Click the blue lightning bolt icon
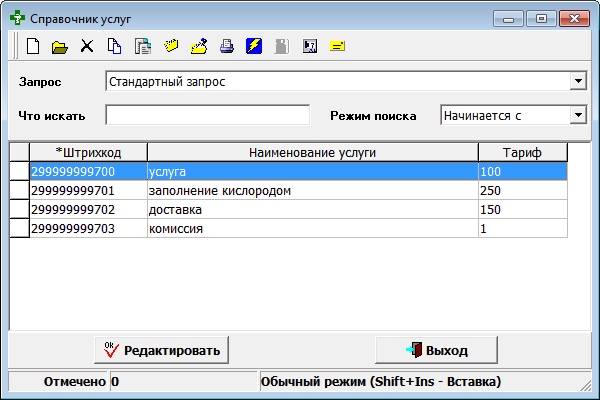The height and width of the screenshot is (400, 600). [254, 46]
